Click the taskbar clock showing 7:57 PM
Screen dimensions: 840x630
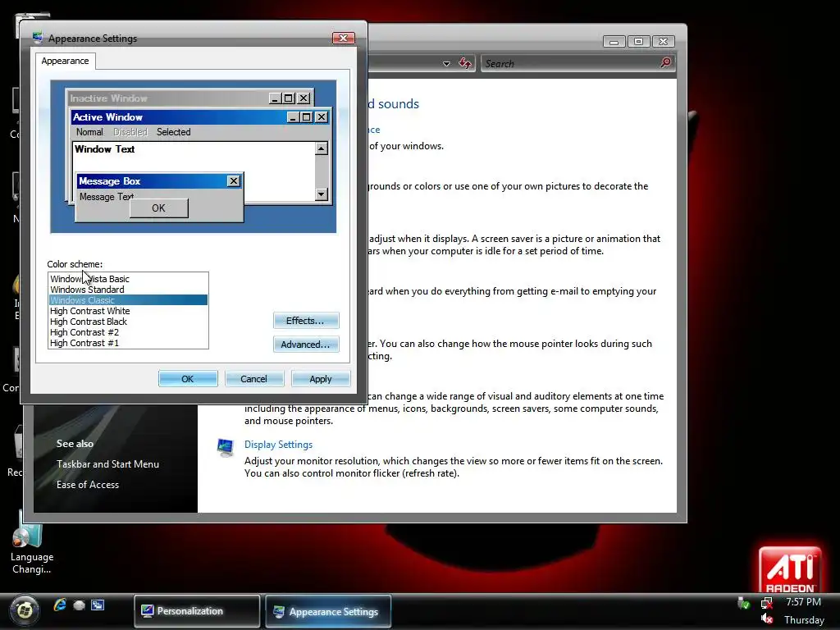803,602
